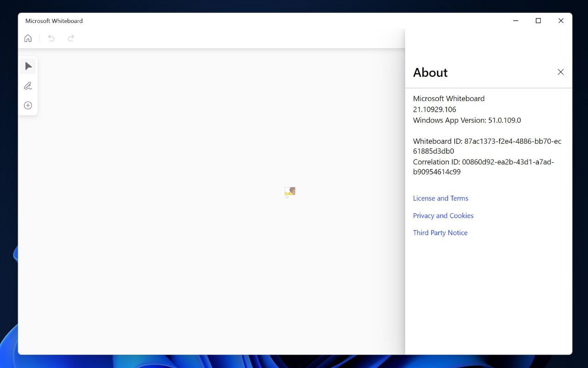
Task: Activate the Select pointer tool
Action: (28, 66)
